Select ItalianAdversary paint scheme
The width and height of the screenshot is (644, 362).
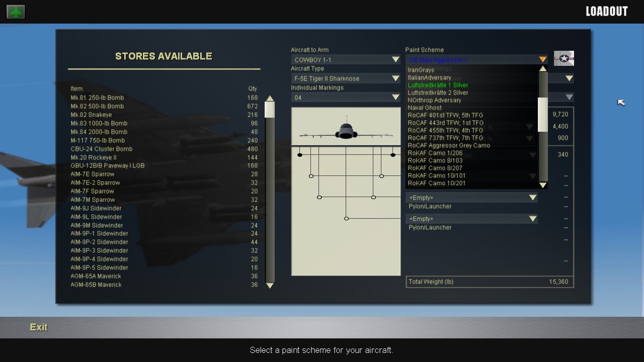(x=429, y=77)
